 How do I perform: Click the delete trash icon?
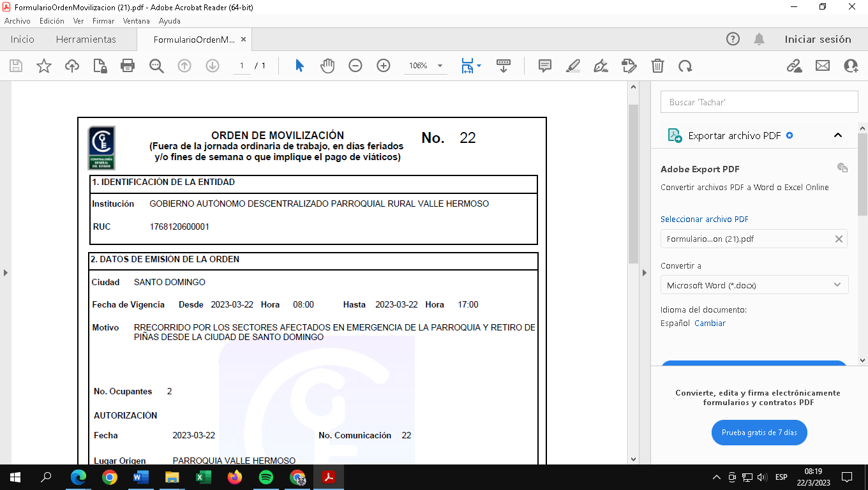click(x=657, y=66)
